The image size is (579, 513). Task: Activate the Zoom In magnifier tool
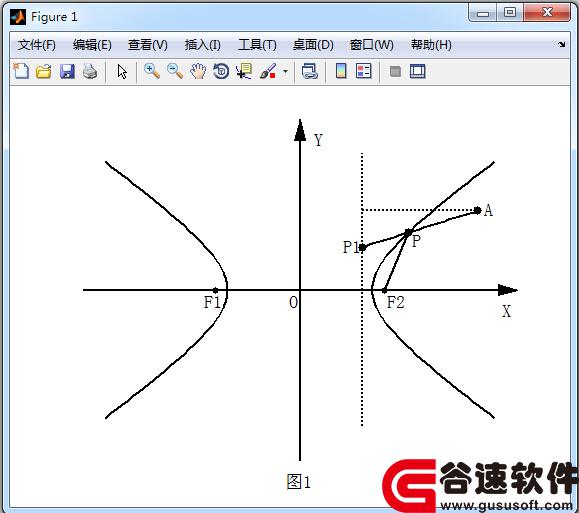pyautogui.click(x=152, y=71)
